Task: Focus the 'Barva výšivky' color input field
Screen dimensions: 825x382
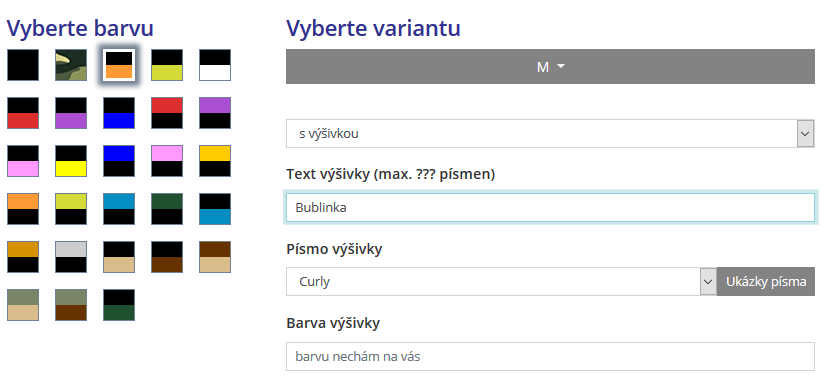Action: coord(550,357)
